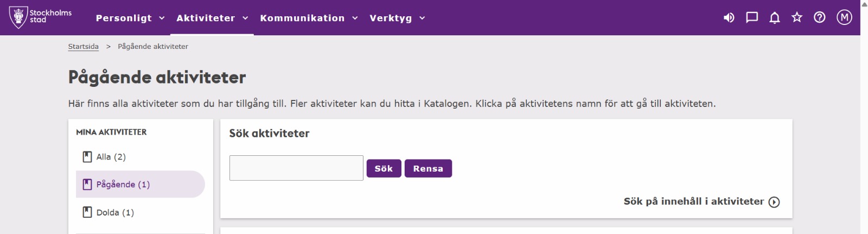Click the speaker sound icon
The height and width of the screenshot is (234, 868).
[x=729, y=18]
